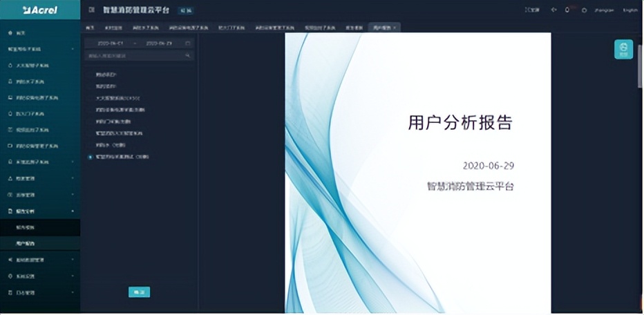This screenshot has height=315, width=644.
Task: Close the 用户报告 tab with its x
Action: tap(395, 28)
